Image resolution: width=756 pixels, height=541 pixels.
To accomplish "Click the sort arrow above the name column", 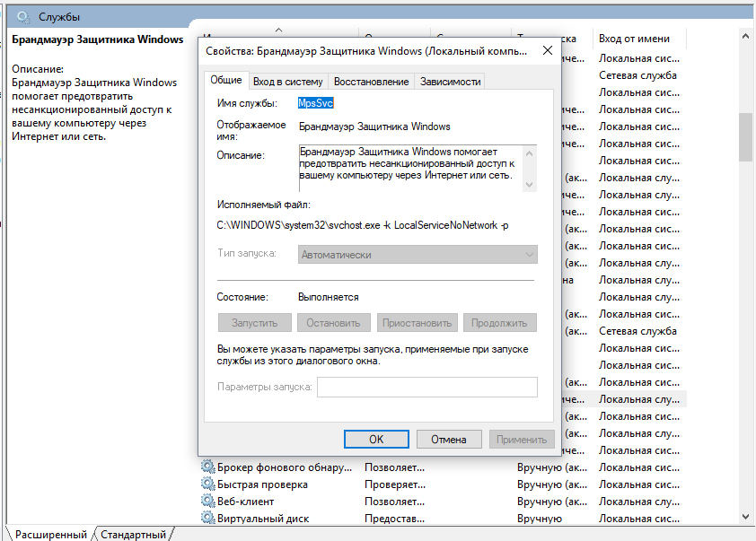I will coord(278,31).
